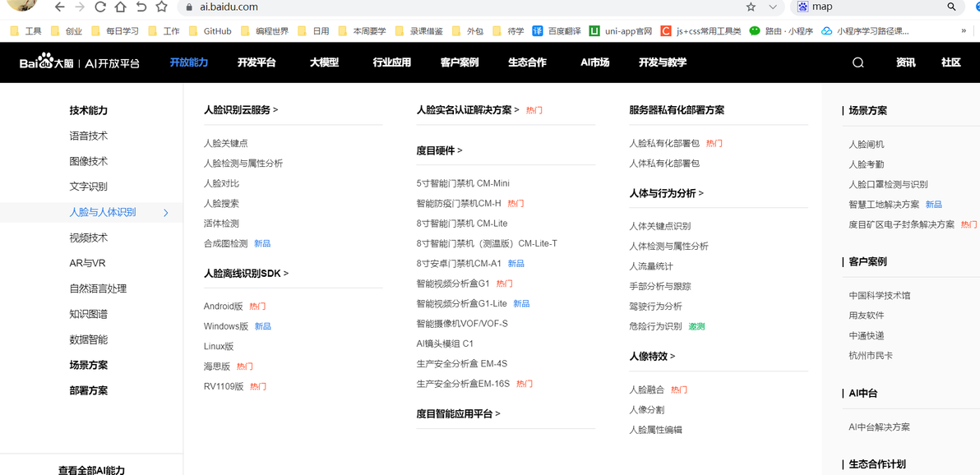
Task: Expand the address bar dropdown arrow
Action: point(773,7)
